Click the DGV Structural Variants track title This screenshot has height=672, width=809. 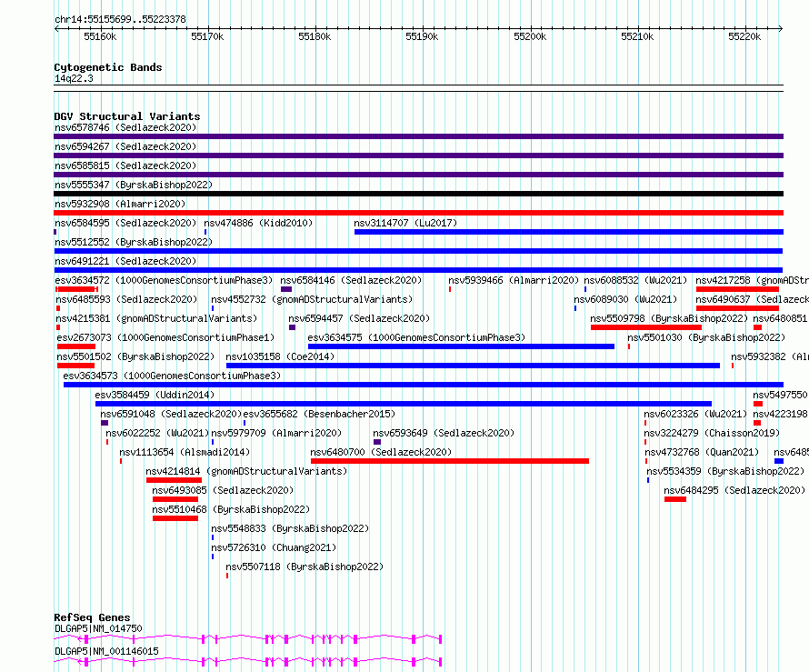tap(127, 116)
